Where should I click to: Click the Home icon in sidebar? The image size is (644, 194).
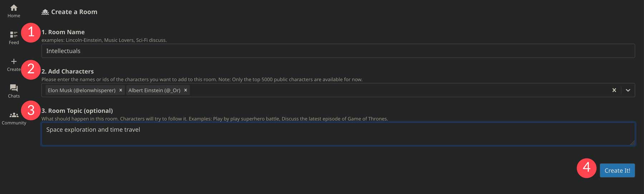tap(14, 8)
